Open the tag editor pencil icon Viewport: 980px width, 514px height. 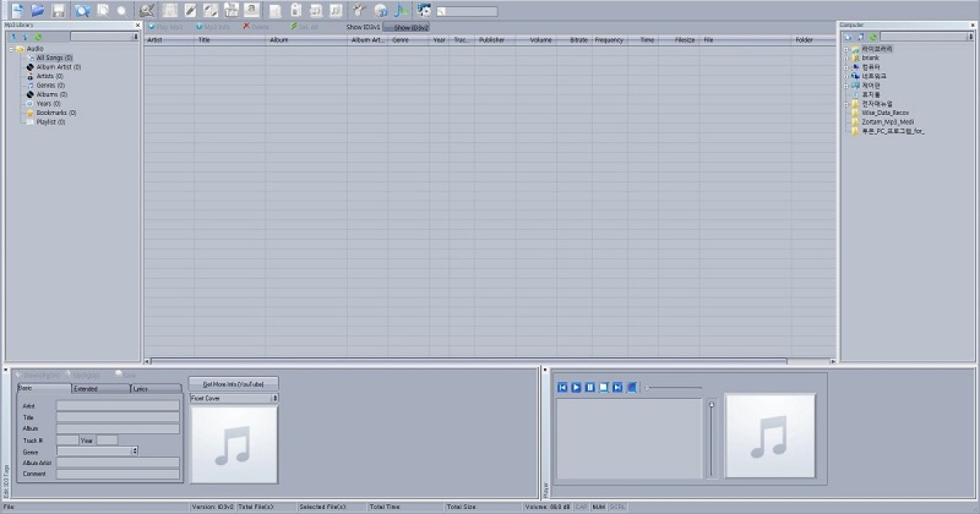[x=189, y=11]
